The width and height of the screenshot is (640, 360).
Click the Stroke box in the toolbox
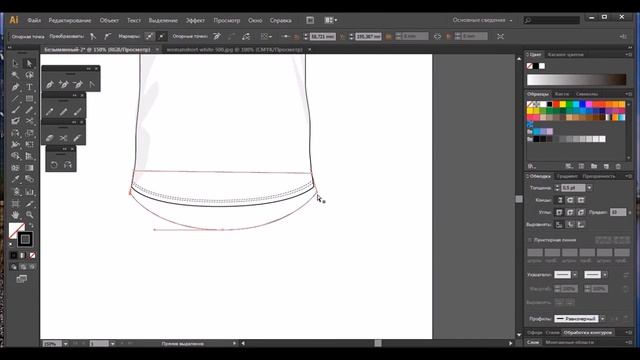pos(25,239)
